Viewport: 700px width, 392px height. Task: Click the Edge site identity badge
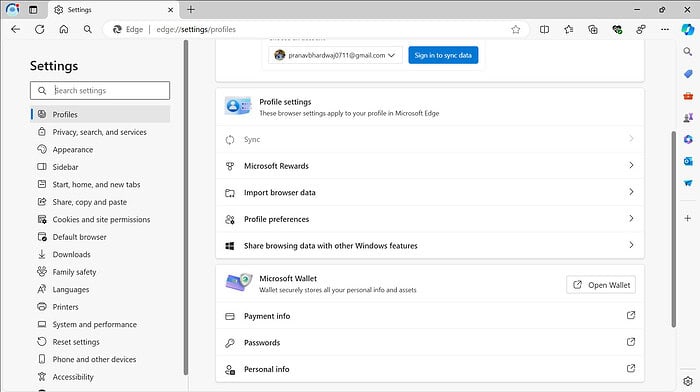(129, 29)
